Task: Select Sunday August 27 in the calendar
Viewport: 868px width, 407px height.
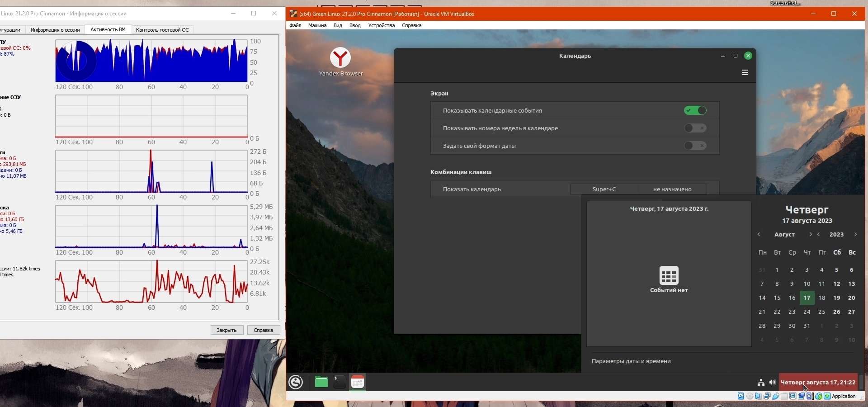Action: point(852,312)
